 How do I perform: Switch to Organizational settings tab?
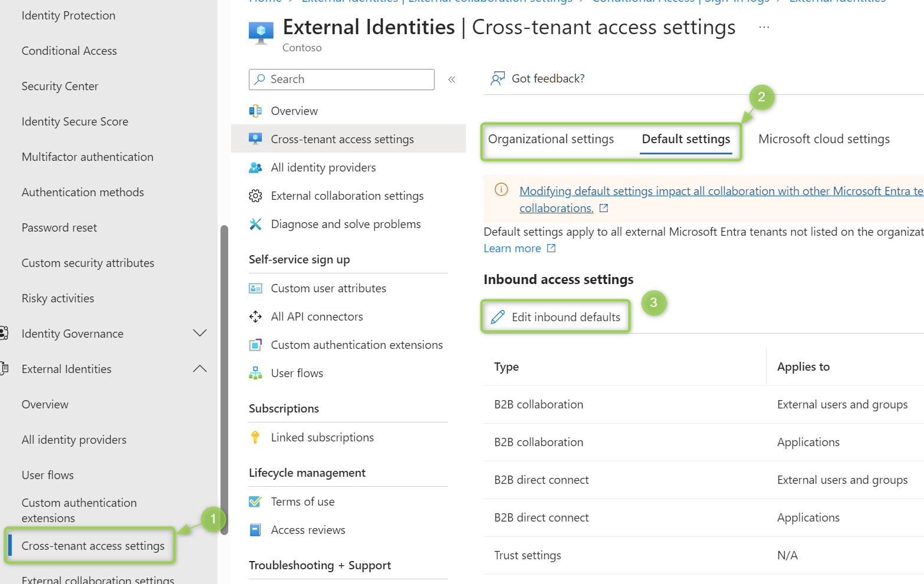[551, 139]
